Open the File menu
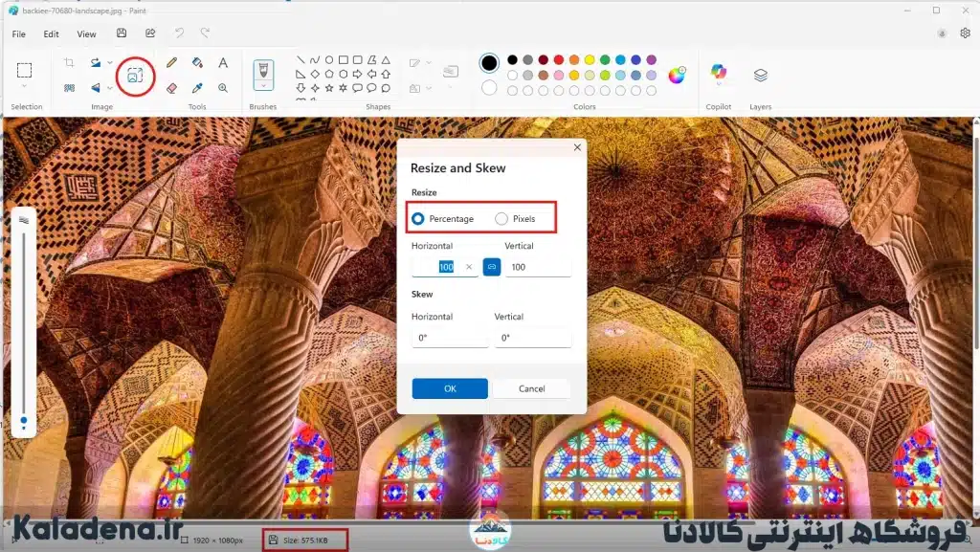 click(19, 33)
